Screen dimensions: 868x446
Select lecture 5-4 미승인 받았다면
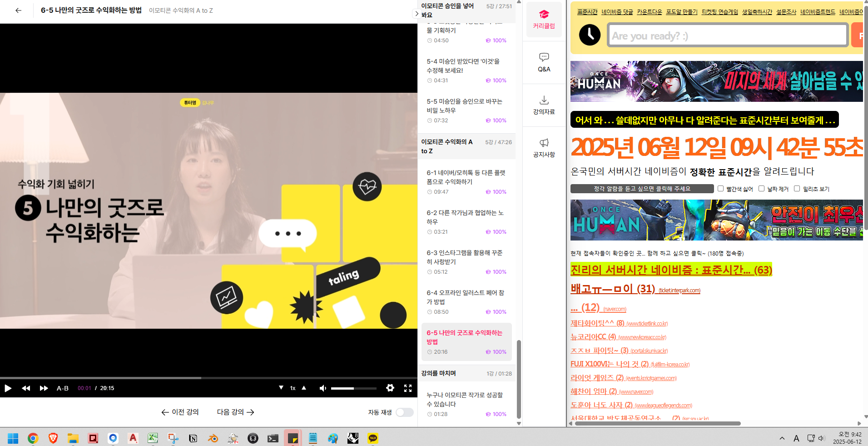tap(466, 70)
